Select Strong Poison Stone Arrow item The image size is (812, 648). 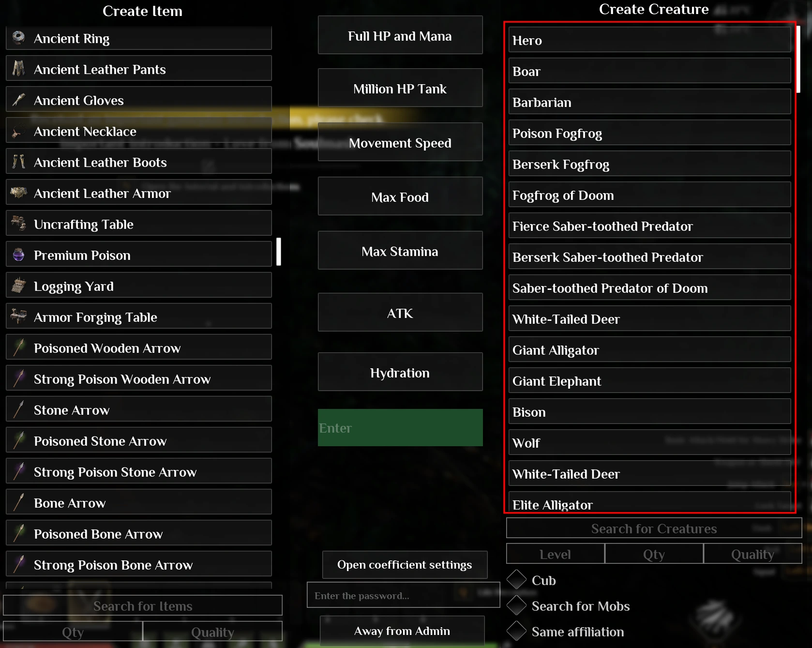pyautogui.click(x=139, y=471)
